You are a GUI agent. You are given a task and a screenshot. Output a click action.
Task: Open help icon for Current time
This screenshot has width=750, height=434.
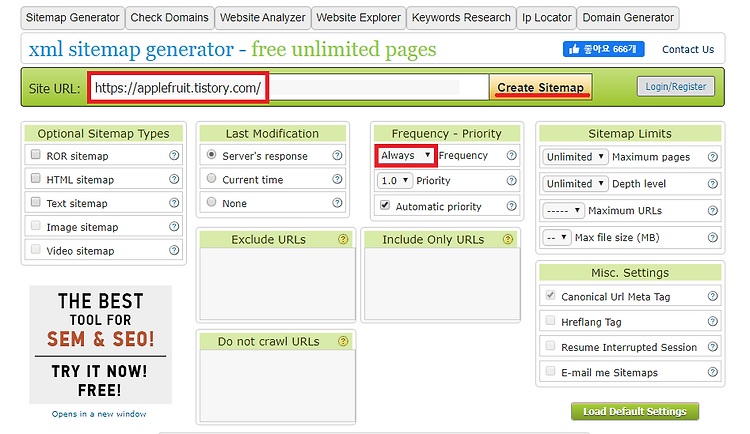(x=337, y=179)
